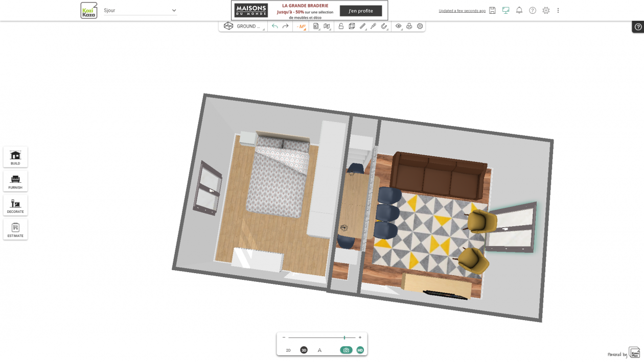Toggle HD rendering quality
The width and height of the screenshot is (644, 362).
tap(360, 350)
